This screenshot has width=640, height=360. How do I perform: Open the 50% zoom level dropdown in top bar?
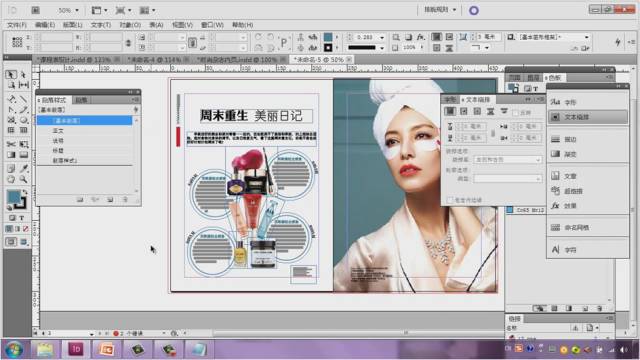pos(68,10)
